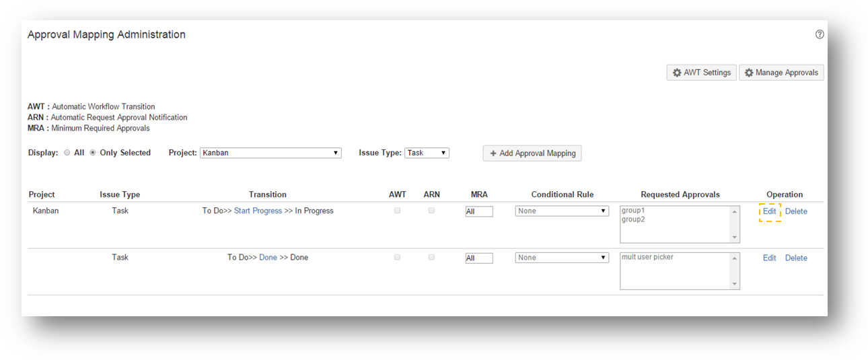Click the help question mark icon
The width and height of the screenshot is (868, 360).
tap(819, 34)
